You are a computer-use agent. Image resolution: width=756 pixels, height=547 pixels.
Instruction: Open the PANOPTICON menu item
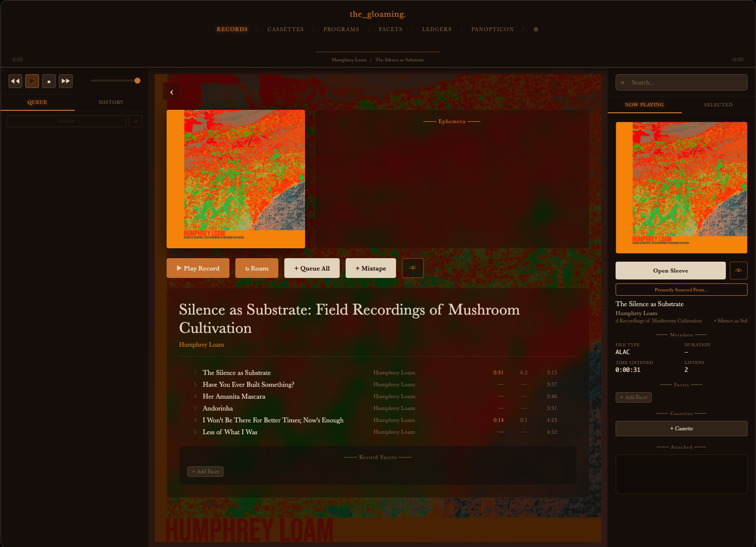492,29
